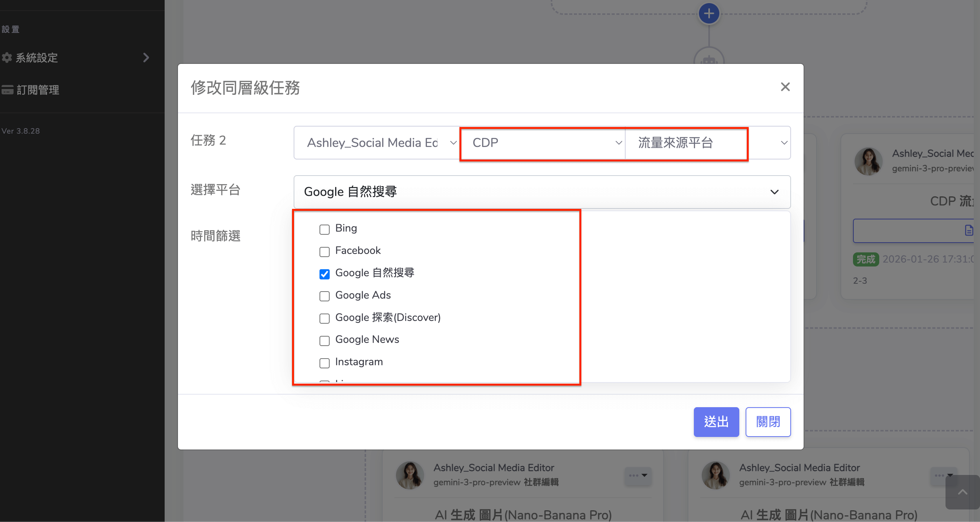
Task: Tick the Google News option
Action: coord(325,341)
